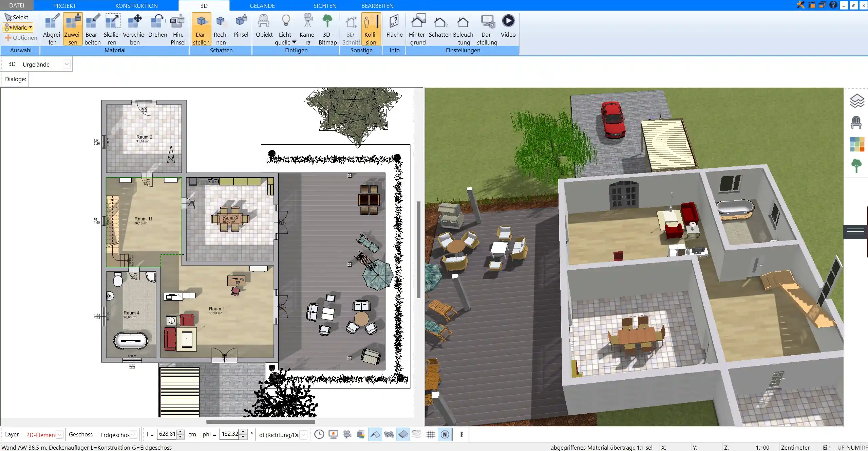This screenshot has height=451, width=868.
Task: Pick the Hin. Pinsel tool
Action: point(178,29)
